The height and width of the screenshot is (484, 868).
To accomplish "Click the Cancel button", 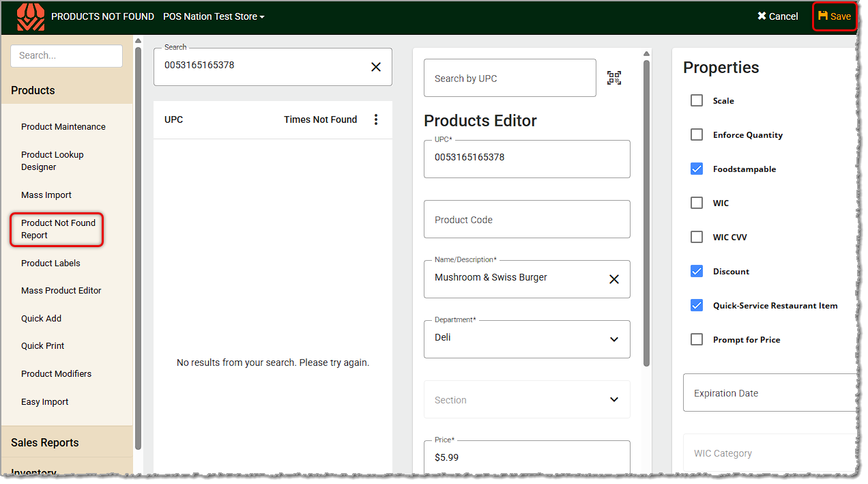I will tap(777, 16).
